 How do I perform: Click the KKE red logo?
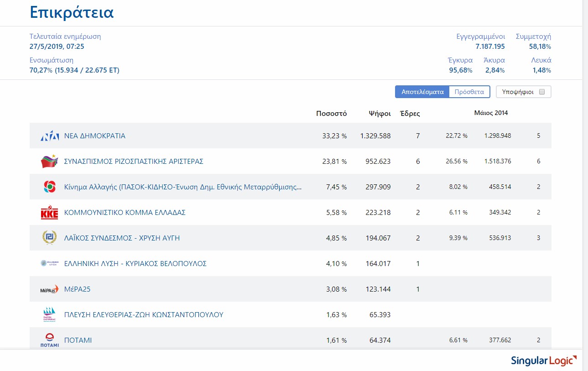coord(49,213)
